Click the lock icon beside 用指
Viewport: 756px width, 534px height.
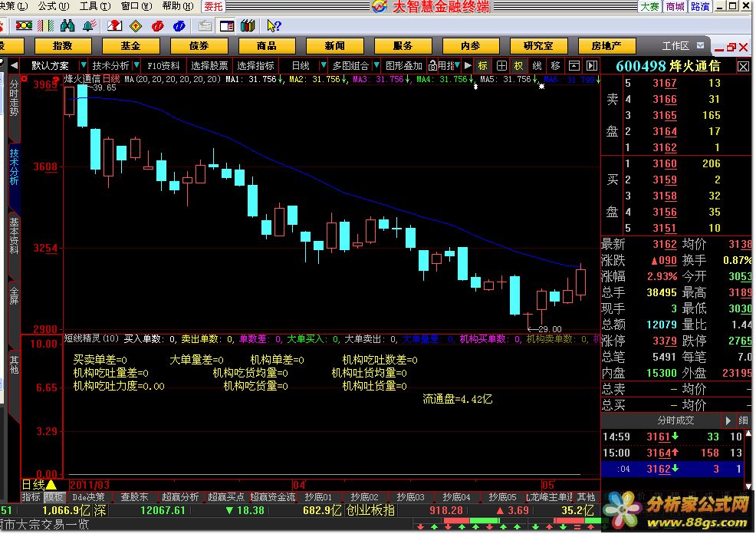432,65
